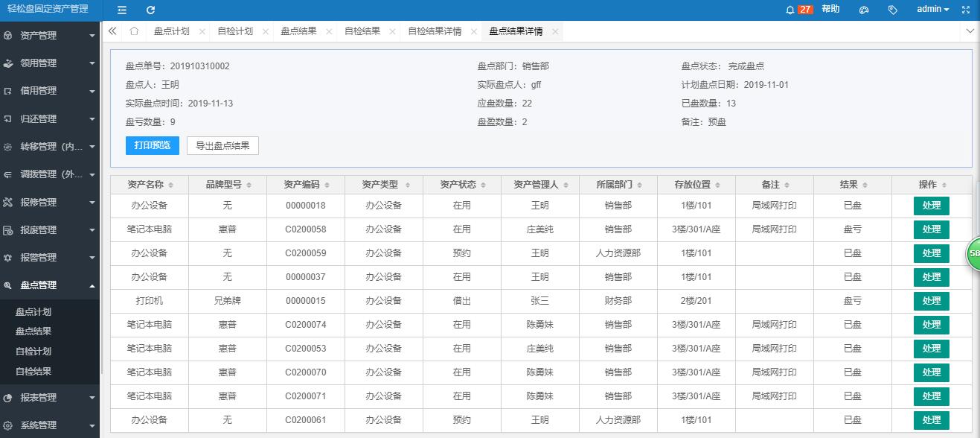Close the 盘点计划 tab
Image resolution: width=980 pixels, height=438 pixels.
[201, 32]
